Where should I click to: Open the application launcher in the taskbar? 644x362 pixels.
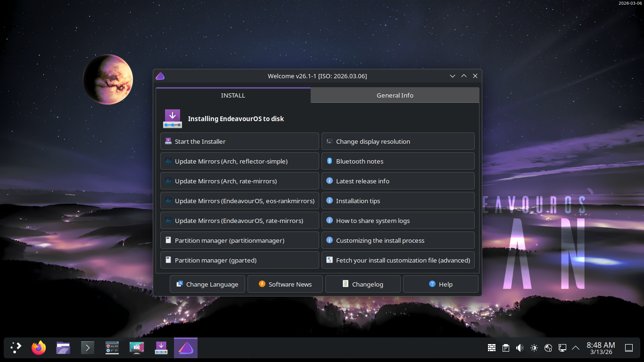[16, 348]
